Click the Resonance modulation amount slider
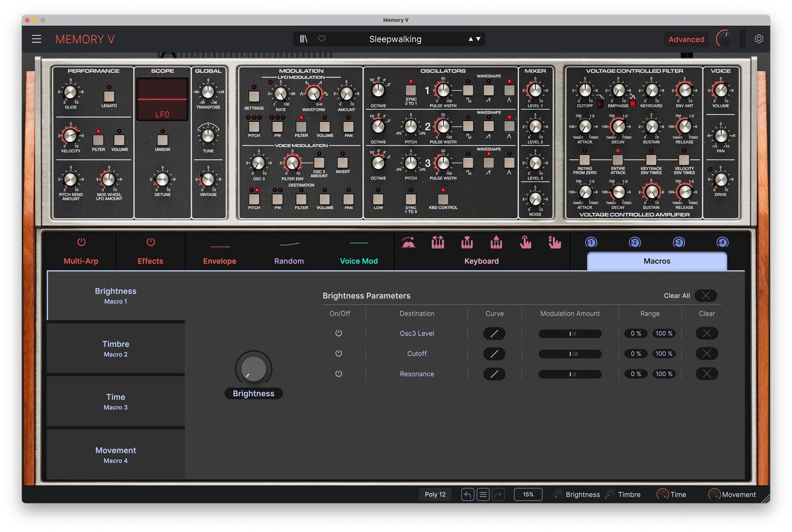The image size is (792, 532). pyautogui.click(x=570, y=374)
